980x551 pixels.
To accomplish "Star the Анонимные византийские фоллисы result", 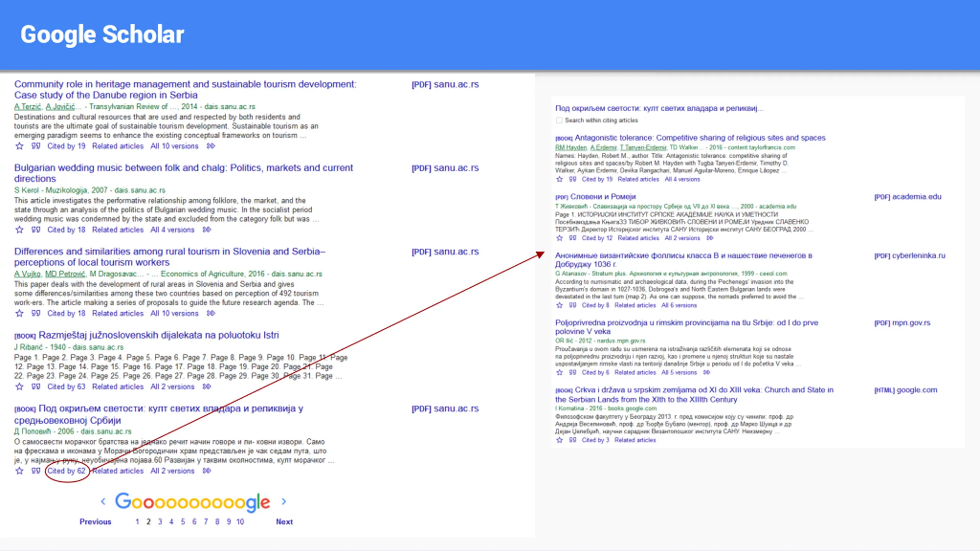I will pos(559,305).
